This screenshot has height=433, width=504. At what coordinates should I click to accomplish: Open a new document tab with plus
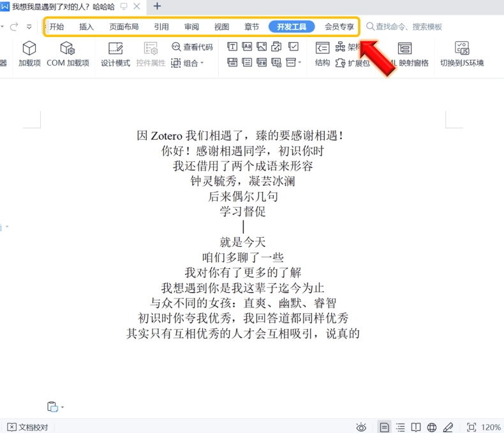[157, 6]
